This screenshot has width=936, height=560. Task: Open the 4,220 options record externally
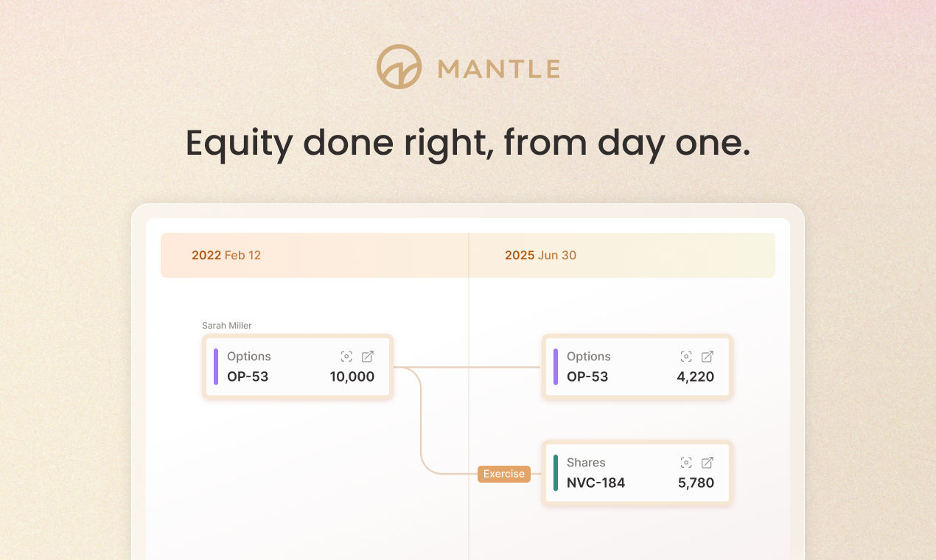[707, 356]
